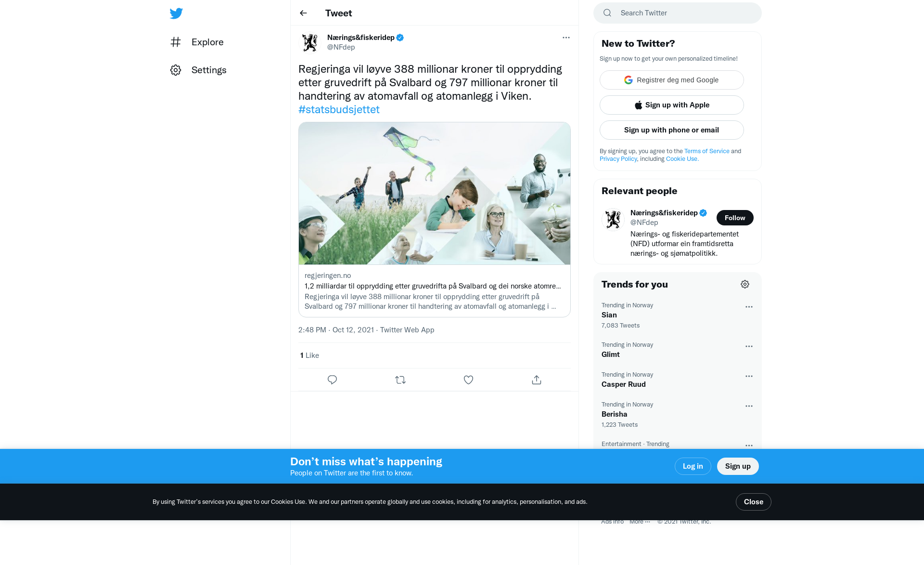This screenshot has height=565, width=924.
Task: Select Sign up with Apple
Action: pyautogui.click(x=672, y=105)
